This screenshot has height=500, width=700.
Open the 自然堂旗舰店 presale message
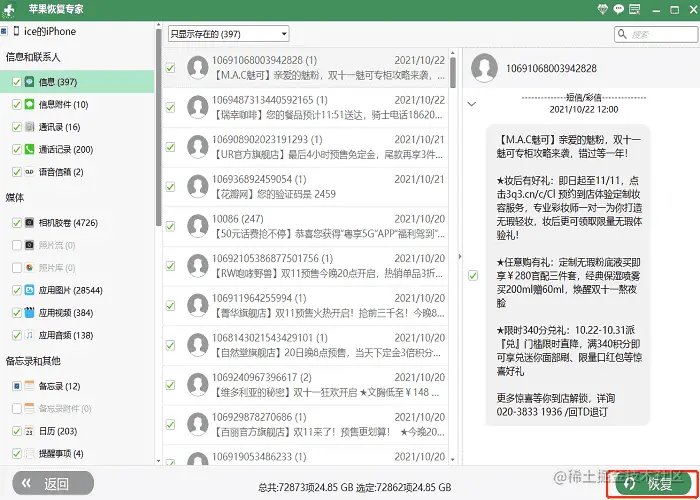305,345
